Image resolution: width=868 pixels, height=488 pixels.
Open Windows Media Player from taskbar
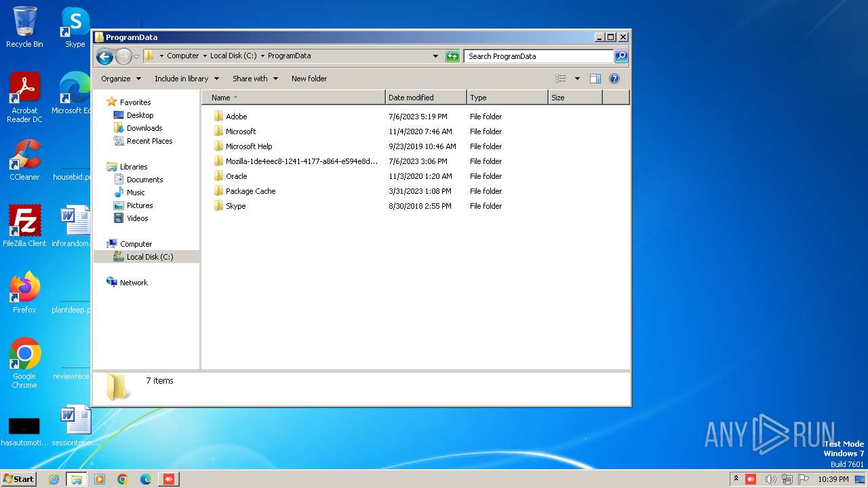click(x=100, y=479)
